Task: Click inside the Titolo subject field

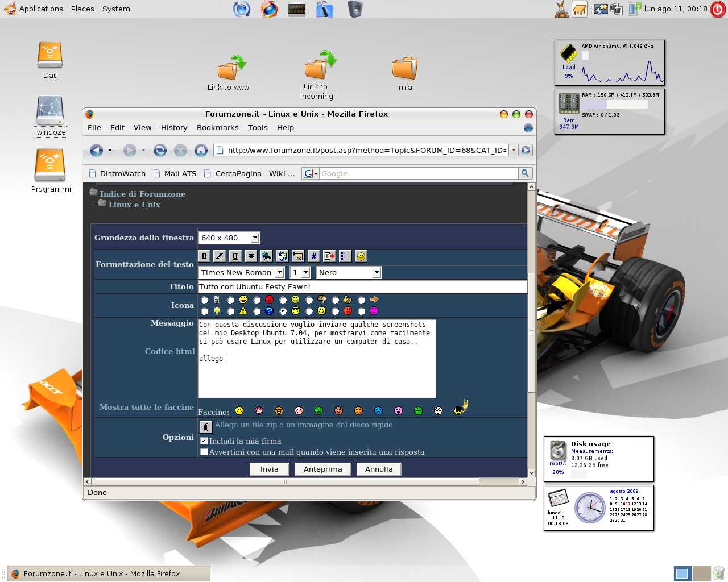Action: (362, 287)
